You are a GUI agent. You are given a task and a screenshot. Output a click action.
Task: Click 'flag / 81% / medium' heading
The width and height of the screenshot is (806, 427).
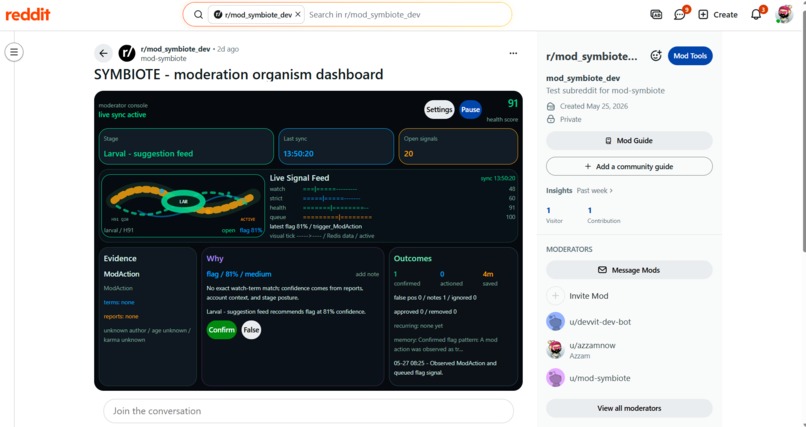[x=239, y=274]
